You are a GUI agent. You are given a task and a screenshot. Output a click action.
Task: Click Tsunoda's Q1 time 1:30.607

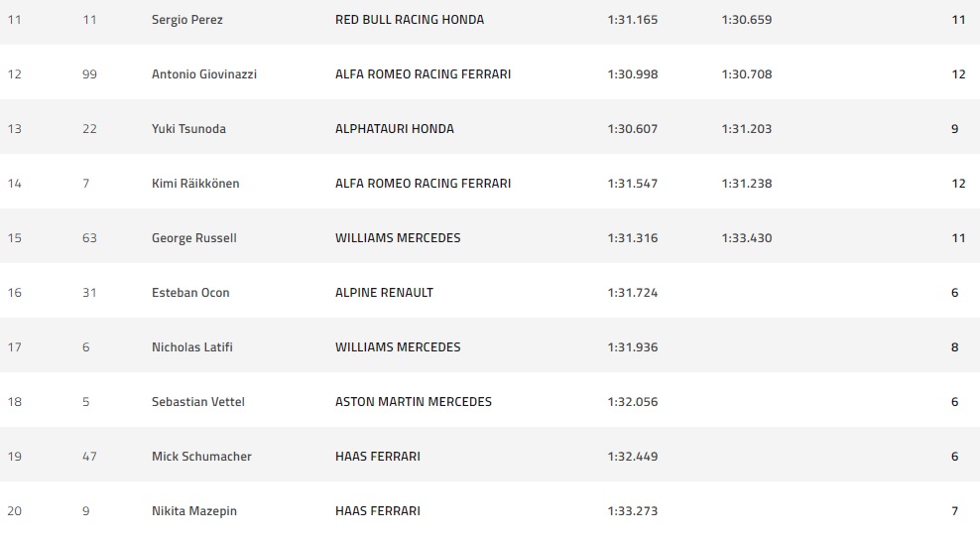coord(632,129)
